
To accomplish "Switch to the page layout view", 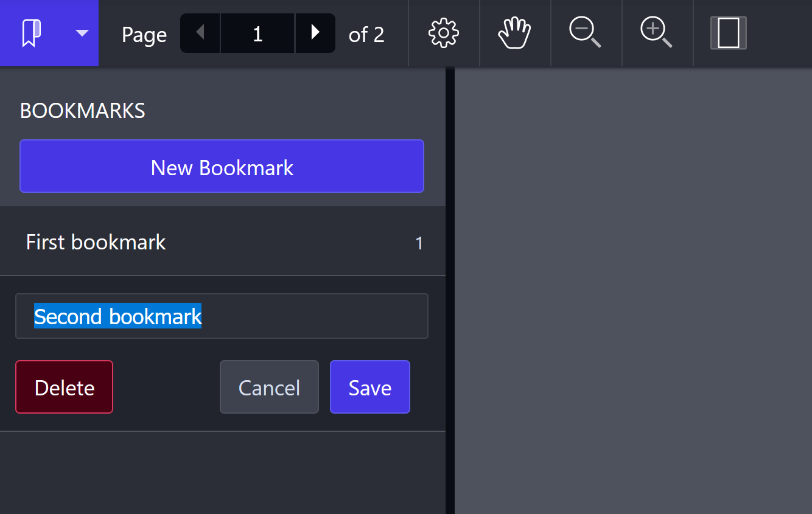I will [x=729, y=33].
